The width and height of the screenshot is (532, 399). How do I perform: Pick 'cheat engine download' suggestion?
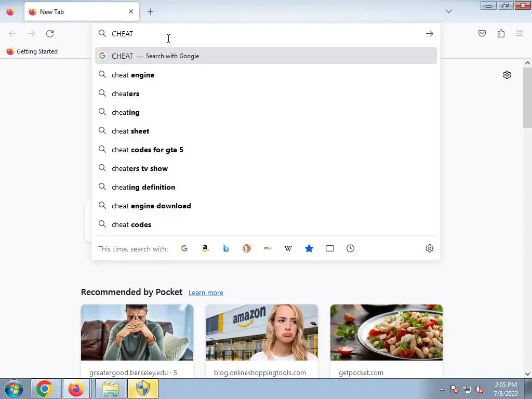(x=266, y=206)
